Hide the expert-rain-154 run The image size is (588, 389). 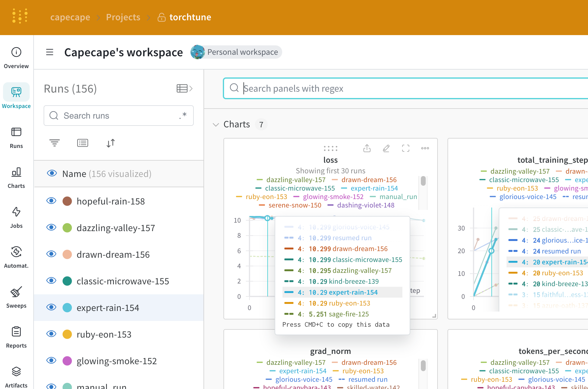[x=51, y=307]
